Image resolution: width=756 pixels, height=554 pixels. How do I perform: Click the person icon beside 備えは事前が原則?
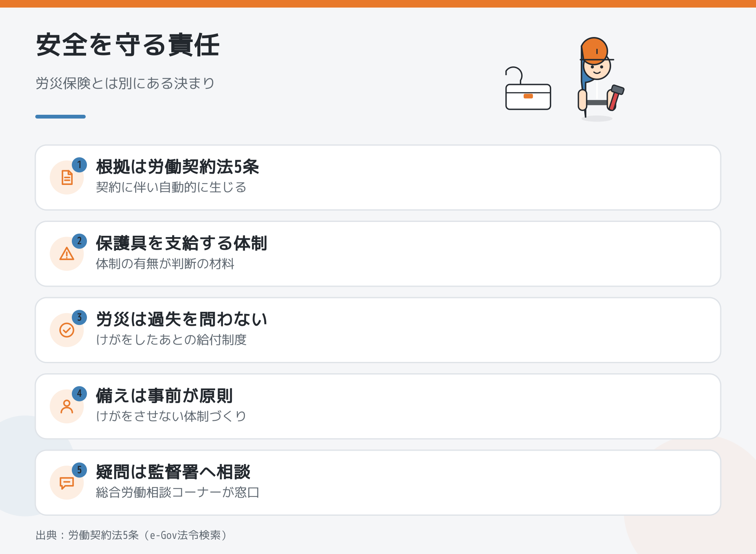[67, 406]
